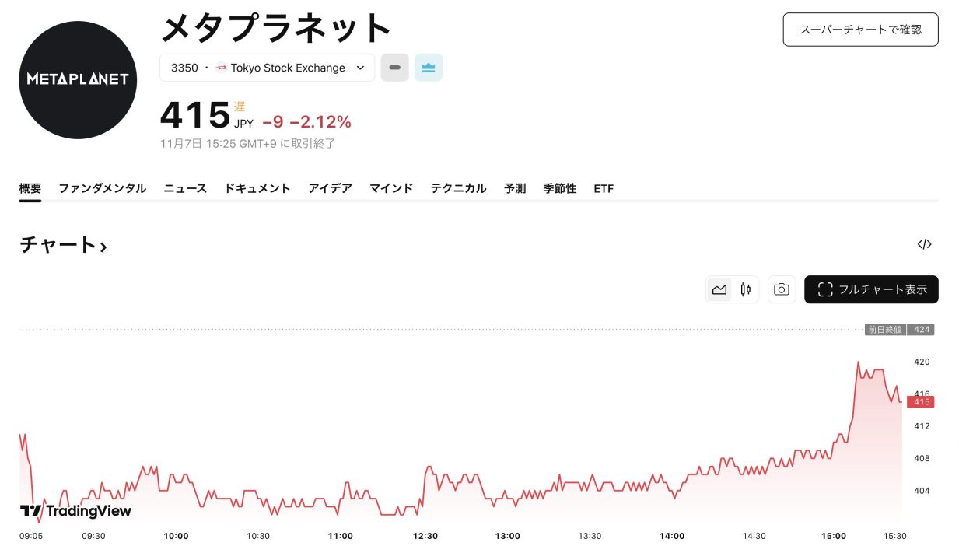Go to the 季節性 tab
959x560 pixels.
560,188
